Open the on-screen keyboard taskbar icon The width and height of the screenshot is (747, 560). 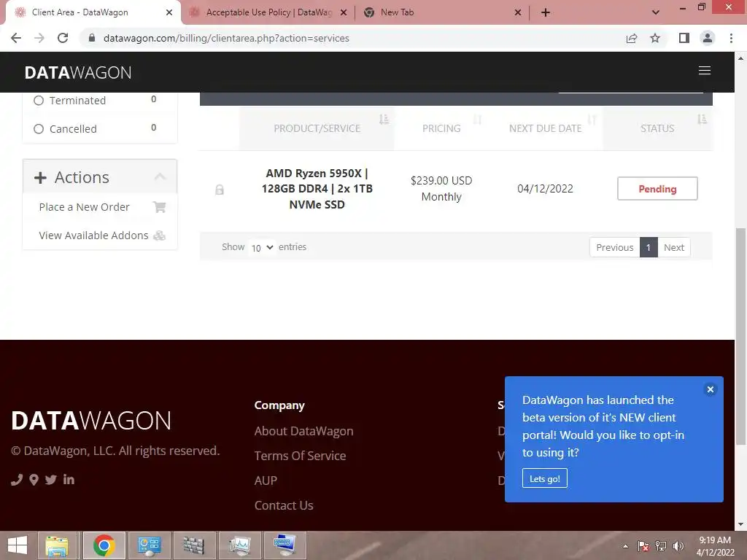tap(285, 545)
